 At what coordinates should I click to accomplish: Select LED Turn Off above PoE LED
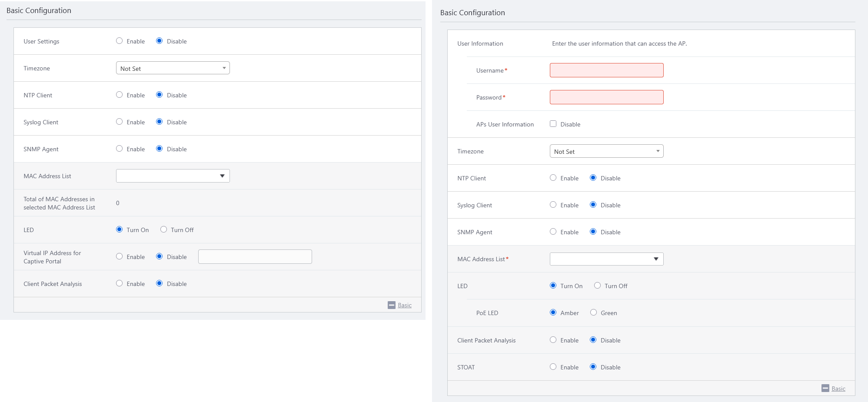[x=597, y=286]
